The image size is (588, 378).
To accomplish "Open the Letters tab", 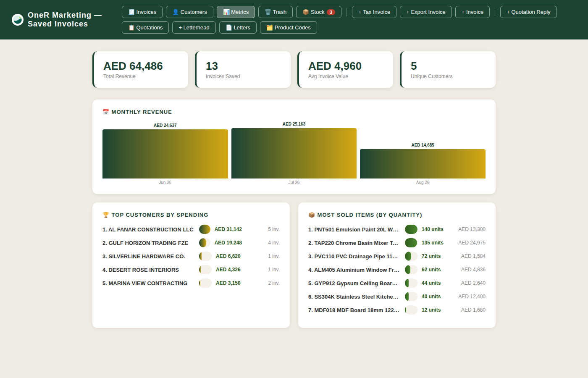I will (238, 28).
